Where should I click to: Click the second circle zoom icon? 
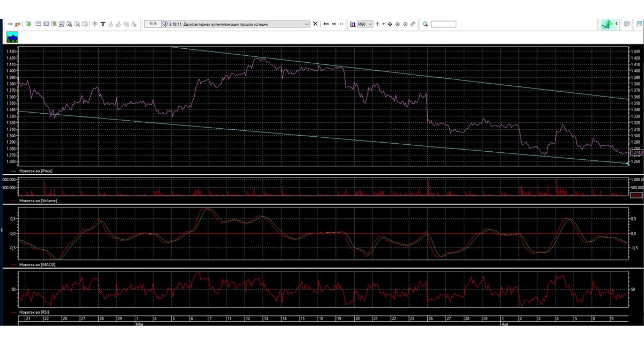[x=405, y=24]
